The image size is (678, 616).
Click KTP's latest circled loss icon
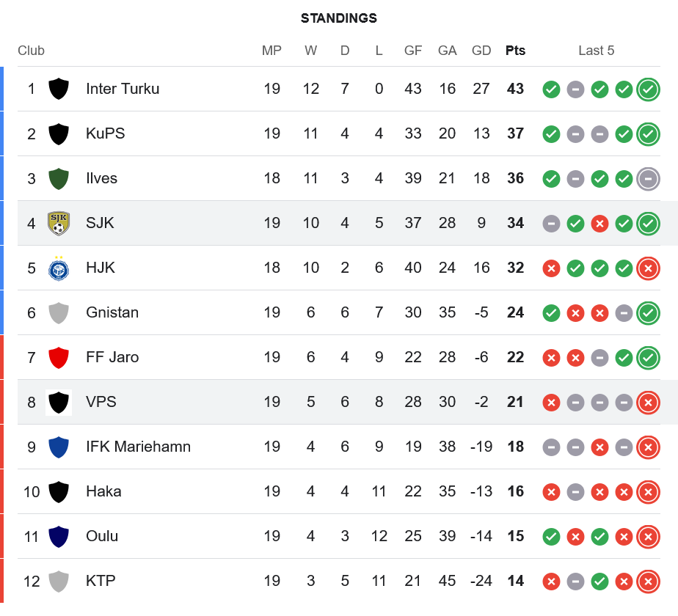click(648, 582)
